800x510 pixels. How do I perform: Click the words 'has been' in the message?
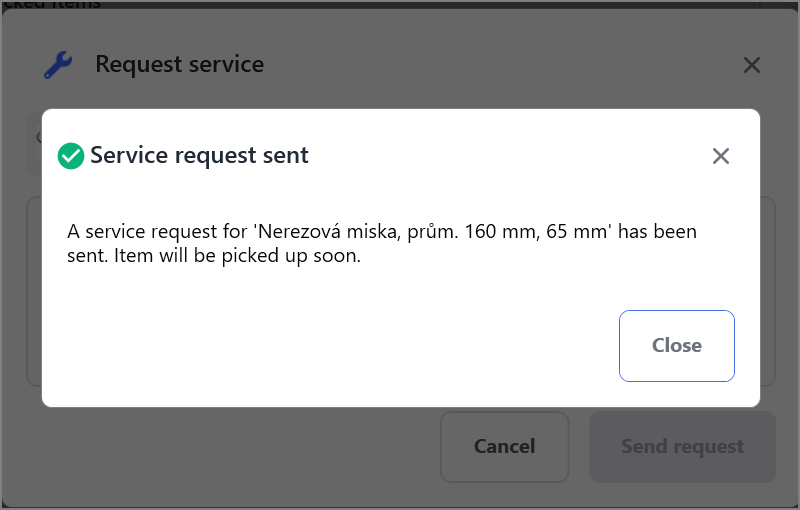657,232
